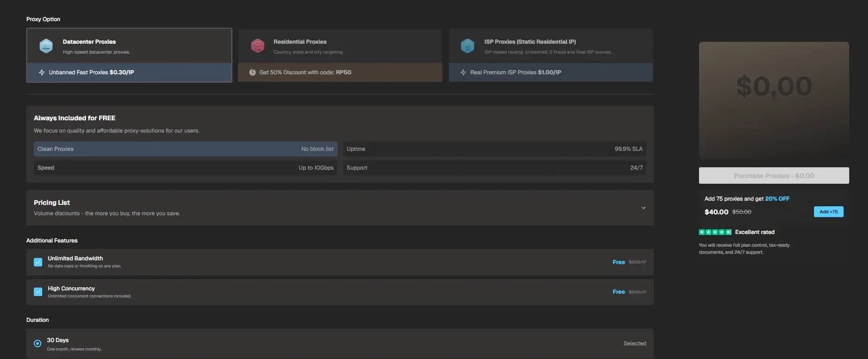This screenshot has width=868, height=359.
Task: Click the $0.00 price summary card
Action: click(x=774, y=100)
